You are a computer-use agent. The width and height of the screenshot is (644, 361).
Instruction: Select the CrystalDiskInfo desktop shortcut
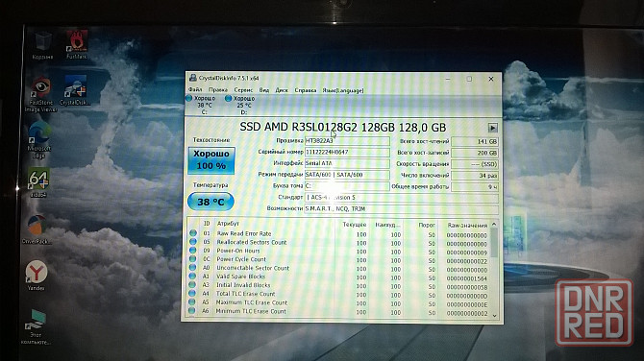74,90
